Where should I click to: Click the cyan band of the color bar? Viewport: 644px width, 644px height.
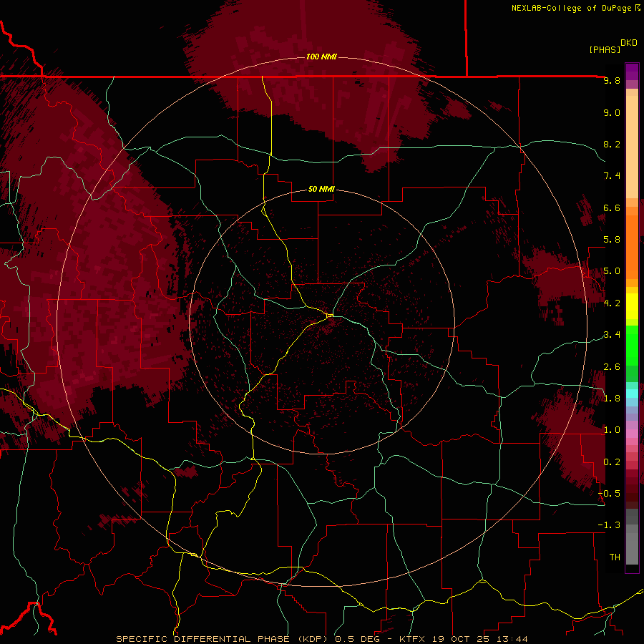click(632, 394)
